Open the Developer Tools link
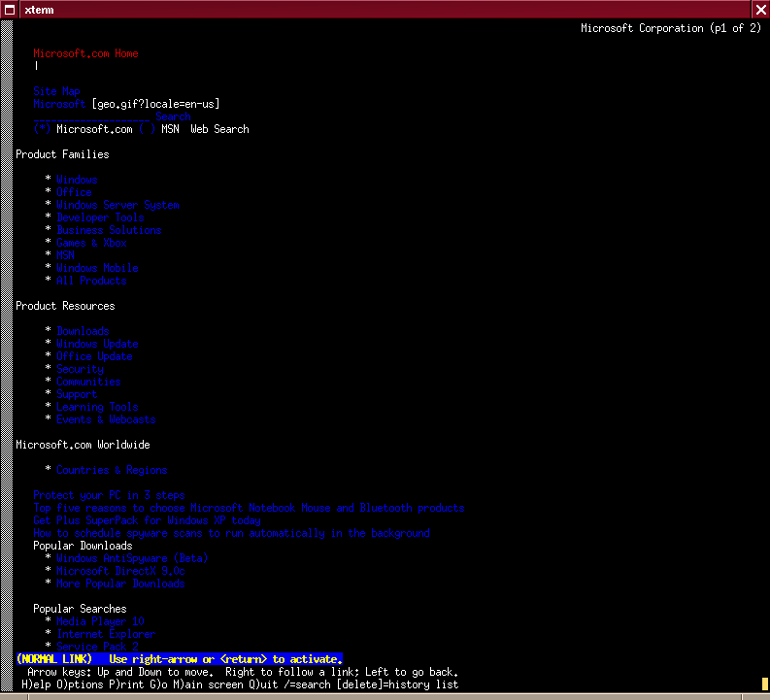Screen dimensions: 770x700 click(x=100, y=218)
